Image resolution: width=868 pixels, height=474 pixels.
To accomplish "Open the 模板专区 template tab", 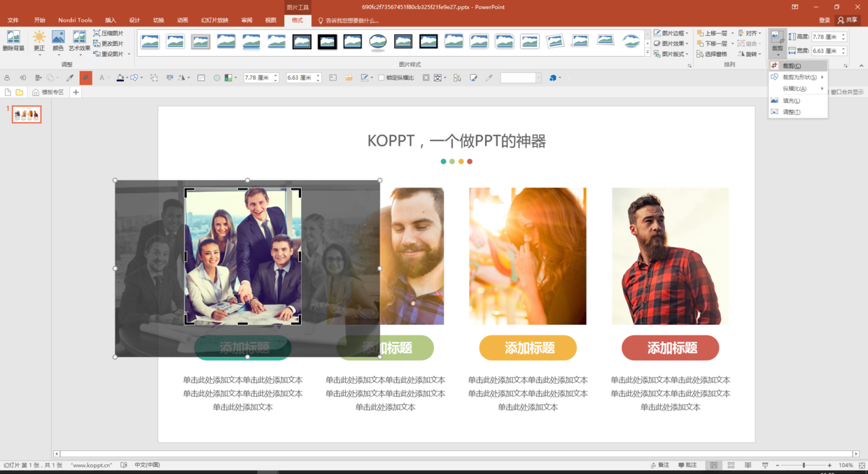I will (48, 92).
